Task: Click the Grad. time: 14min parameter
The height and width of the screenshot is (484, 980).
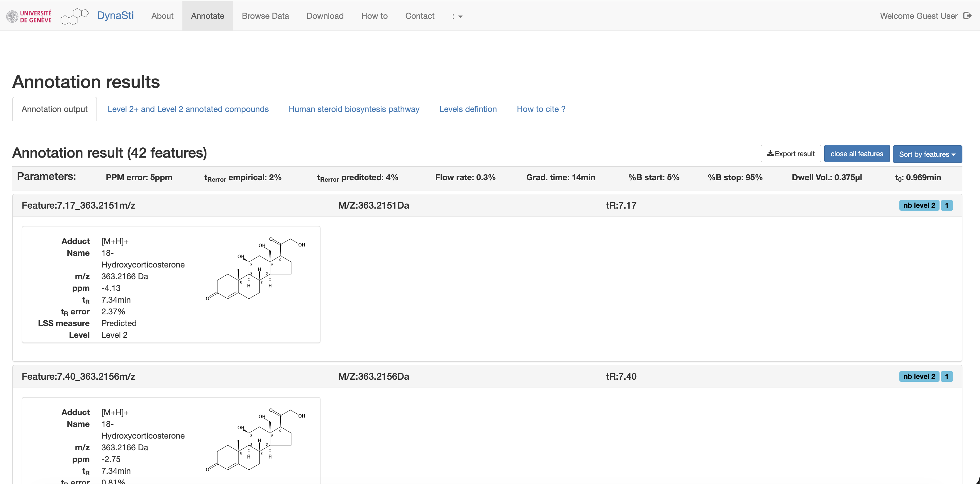Action: (x=560, y=177)
